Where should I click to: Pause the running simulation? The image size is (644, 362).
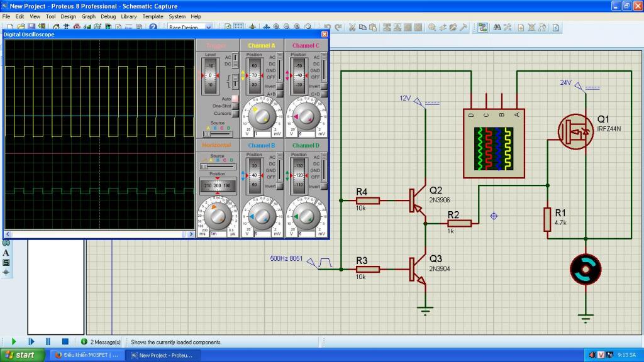tap(48, 341)
